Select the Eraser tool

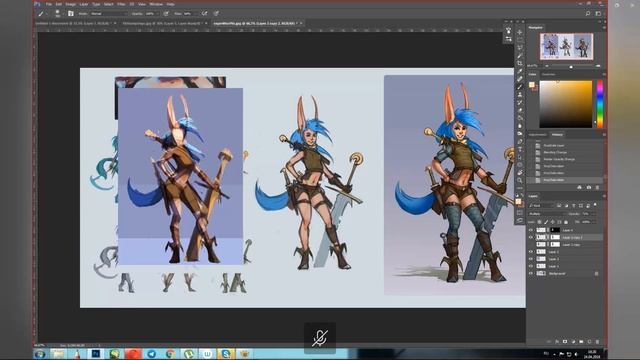tap(520, 110)
